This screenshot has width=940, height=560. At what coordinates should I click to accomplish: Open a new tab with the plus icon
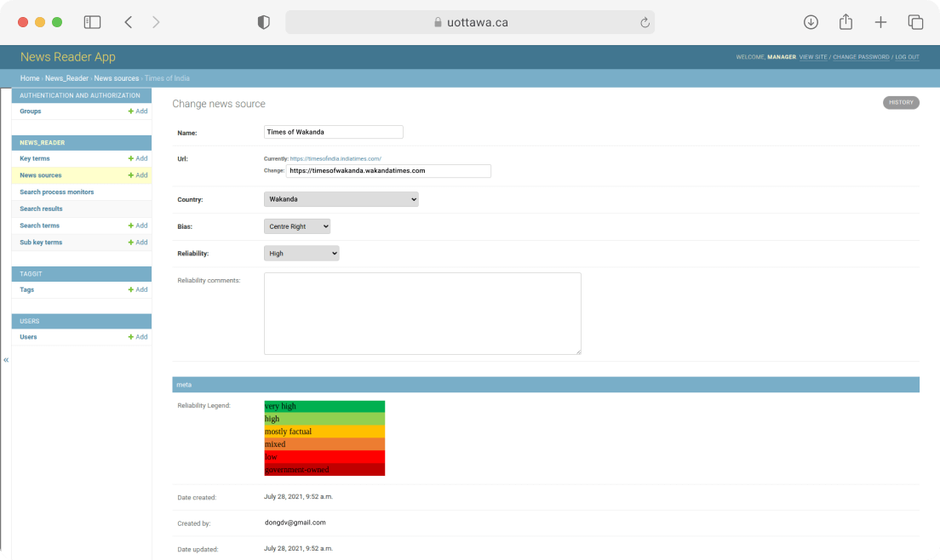pyautogui.click(x=880, y=22)
